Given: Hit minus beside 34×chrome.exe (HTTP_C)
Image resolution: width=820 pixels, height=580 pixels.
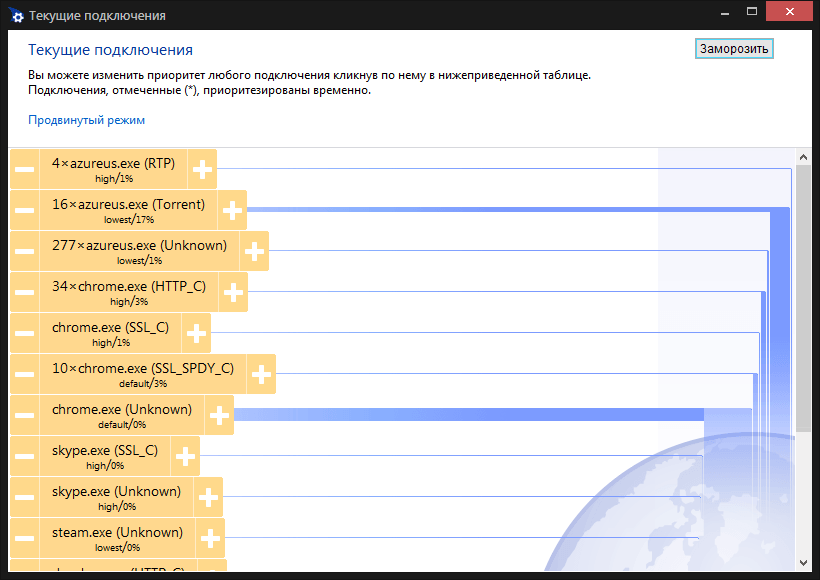Looking at the screenshot, I should 25,292.
